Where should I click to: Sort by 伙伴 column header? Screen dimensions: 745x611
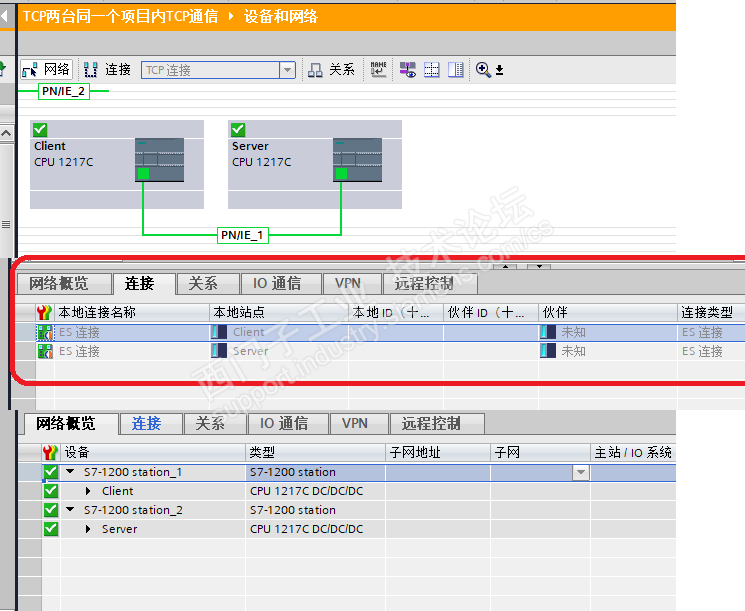[608, 312]
